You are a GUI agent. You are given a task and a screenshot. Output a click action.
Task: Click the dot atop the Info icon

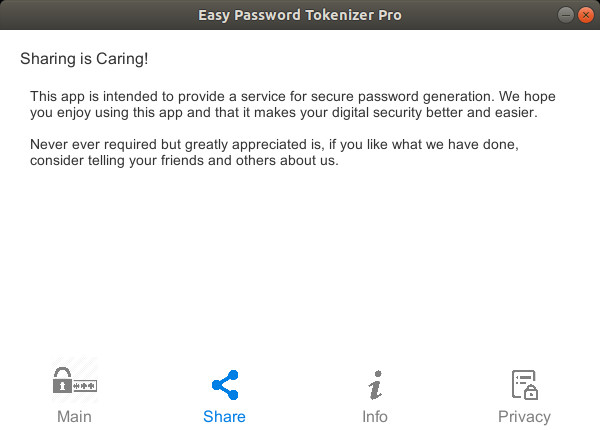tap(378, 373)
